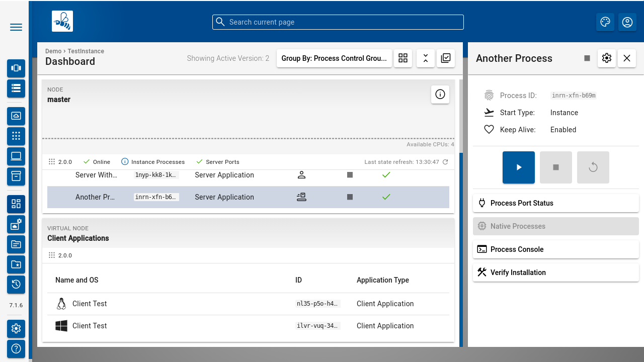644x362 pixels.
Task: Toggle bulk control checklist mode
Action: click(x=446, y=58)
